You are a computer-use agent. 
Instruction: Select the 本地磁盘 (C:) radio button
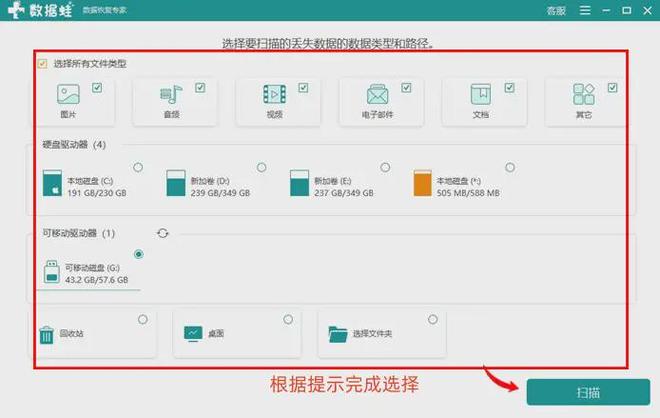pos(138,167)
